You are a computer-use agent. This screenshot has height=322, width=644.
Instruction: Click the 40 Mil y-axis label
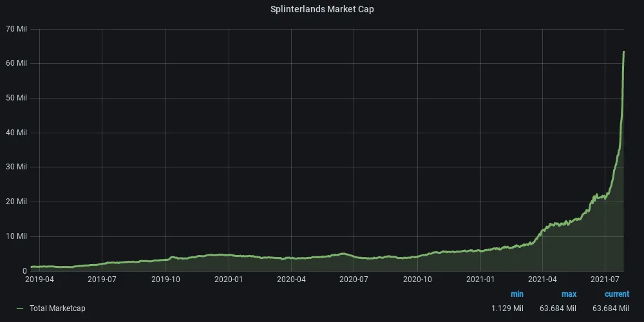click(x=17, y=132)
